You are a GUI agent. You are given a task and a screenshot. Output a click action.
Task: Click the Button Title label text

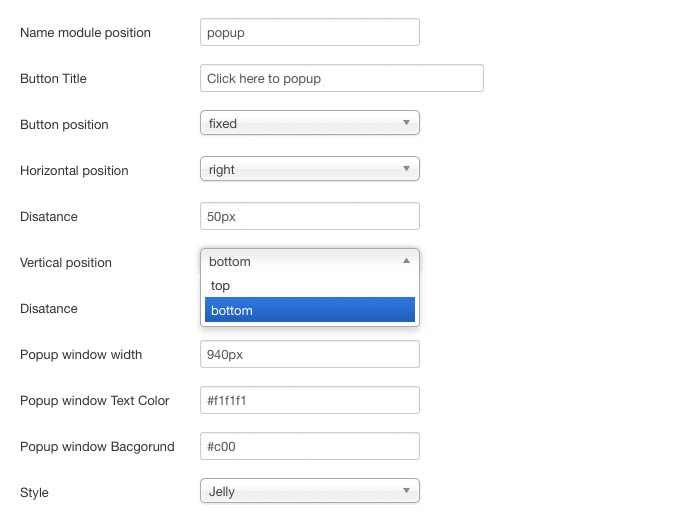(53, 79)
